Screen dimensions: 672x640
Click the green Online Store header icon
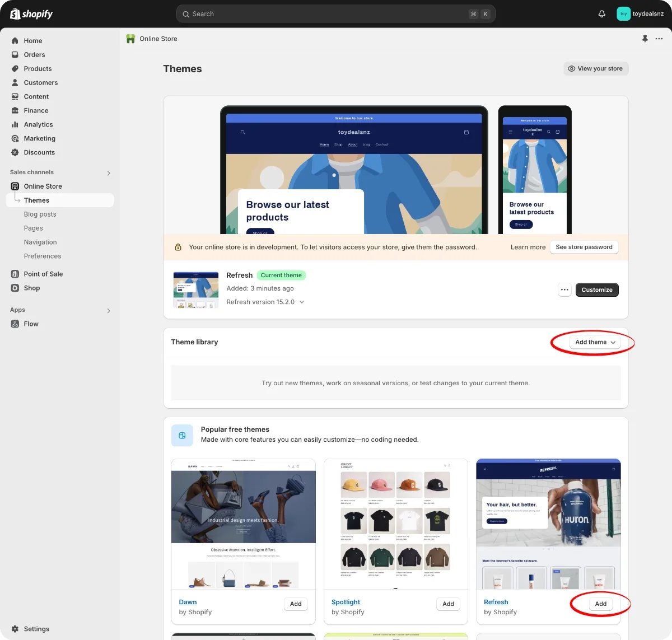130,39
